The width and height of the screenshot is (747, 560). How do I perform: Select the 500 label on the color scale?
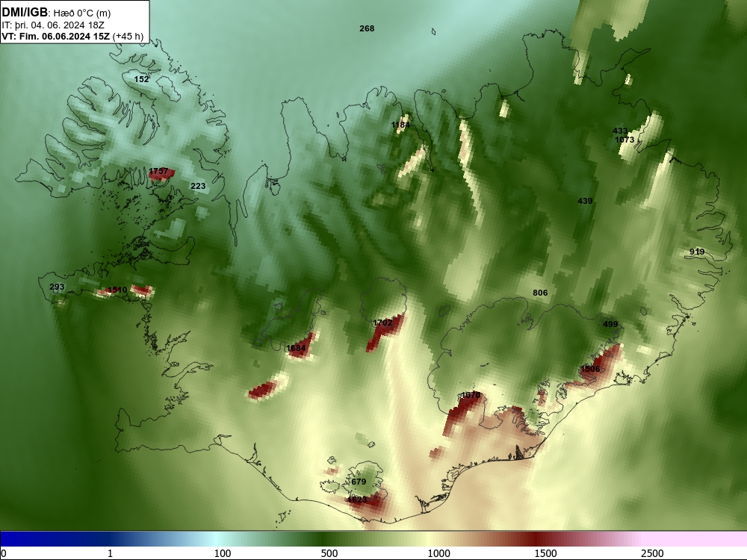click(329, 553)
